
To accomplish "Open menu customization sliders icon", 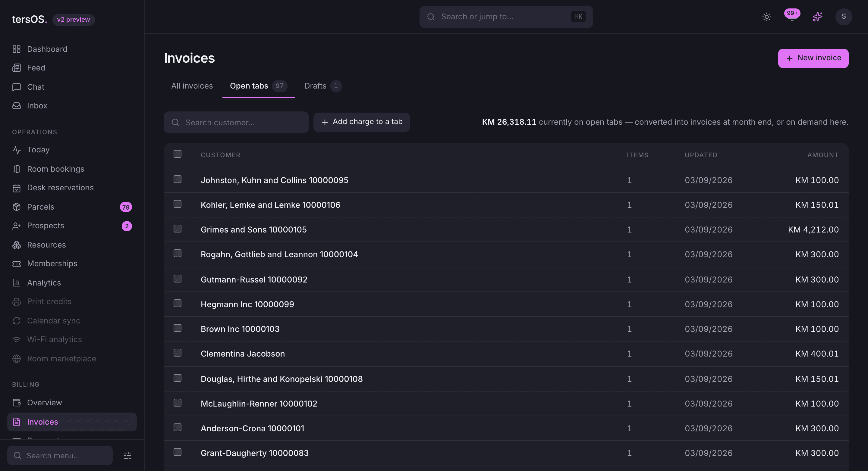I will [x=127, y=456].
